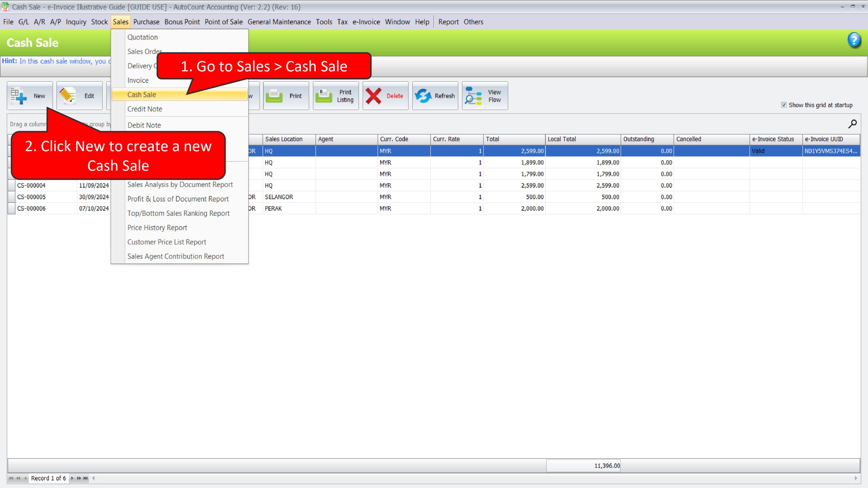Click the red Delete button

(x=386, y=96)
